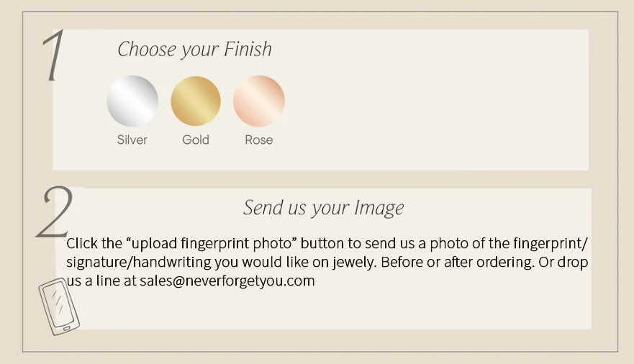This screenshot has height=364, width=634.
Task: Click the Send us your Image heading
Action: click(x=323, y=208)
